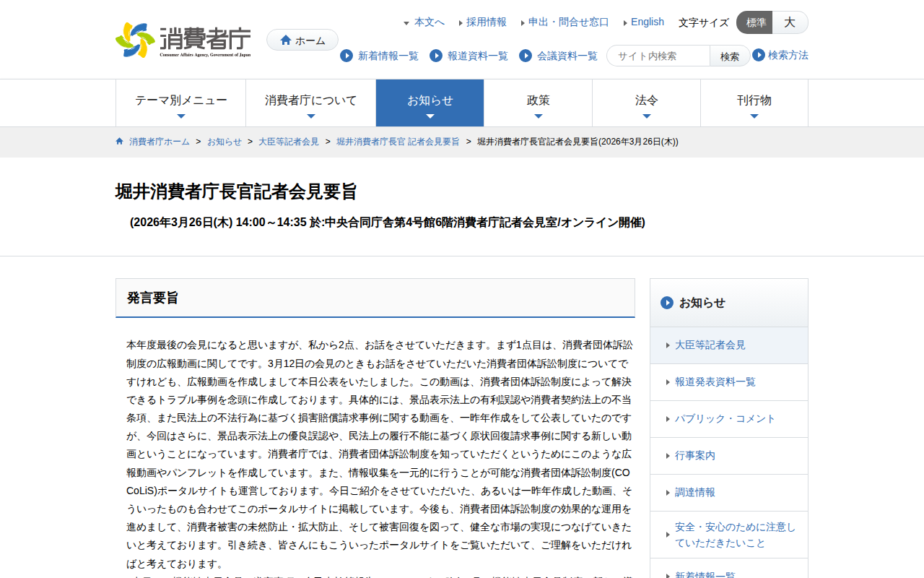Click the サイト内検索 search field
This screenshot has width=924, height=578.
[658, 56]
